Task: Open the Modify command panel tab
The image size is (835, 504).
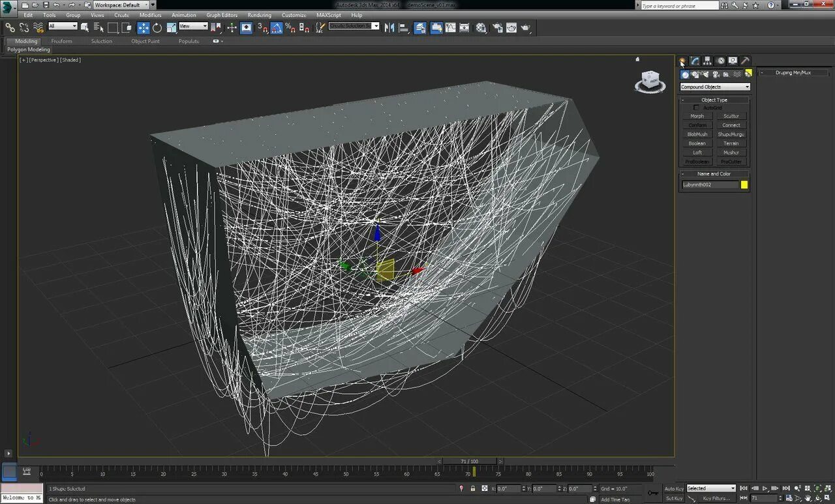Action: [695, 61]
